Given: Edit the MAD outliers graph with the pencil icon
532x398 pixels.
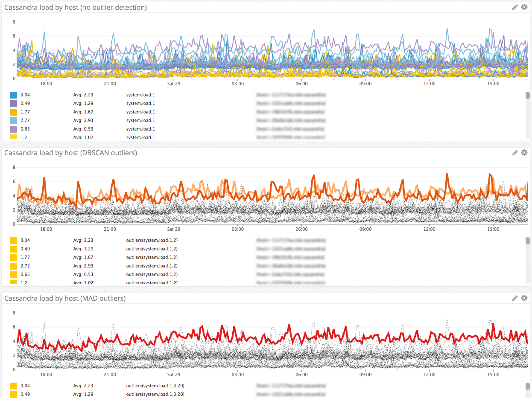Looking at the screenshot, I should tap(515, 298).
